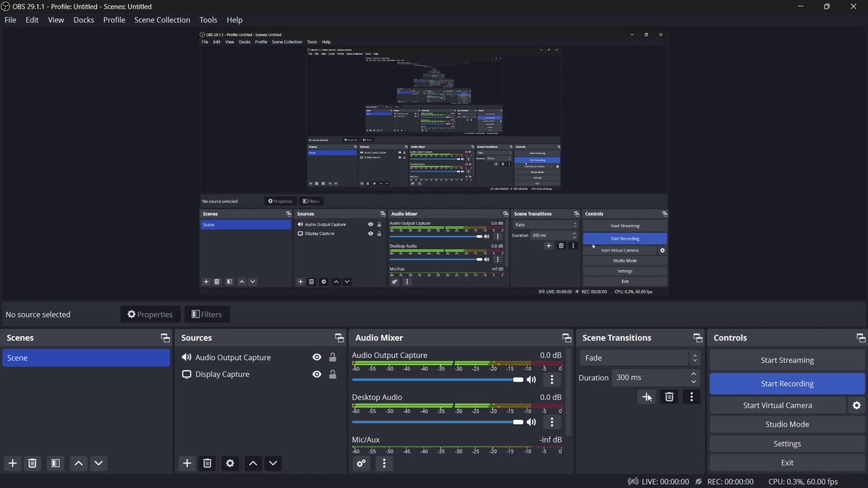Move source down arrow in Sources dock
Screen dimensions: 868x488
coord(273,463)
